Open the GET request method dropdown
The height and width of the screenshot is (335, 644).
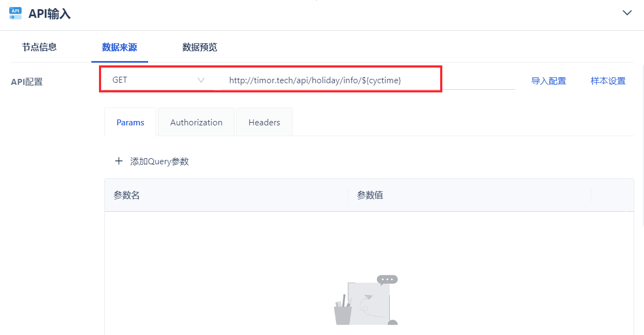pyautogui.click(x=158, y=80)
